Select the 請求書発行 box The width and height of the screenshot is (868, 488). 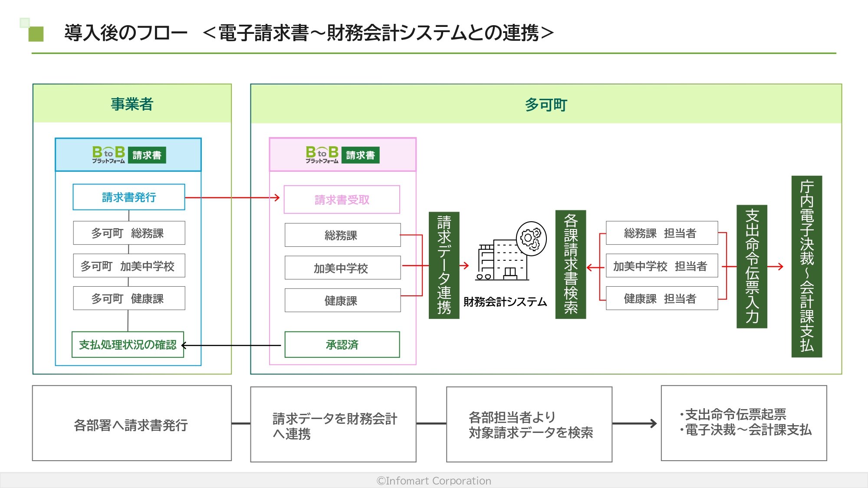tap(129, 197)
